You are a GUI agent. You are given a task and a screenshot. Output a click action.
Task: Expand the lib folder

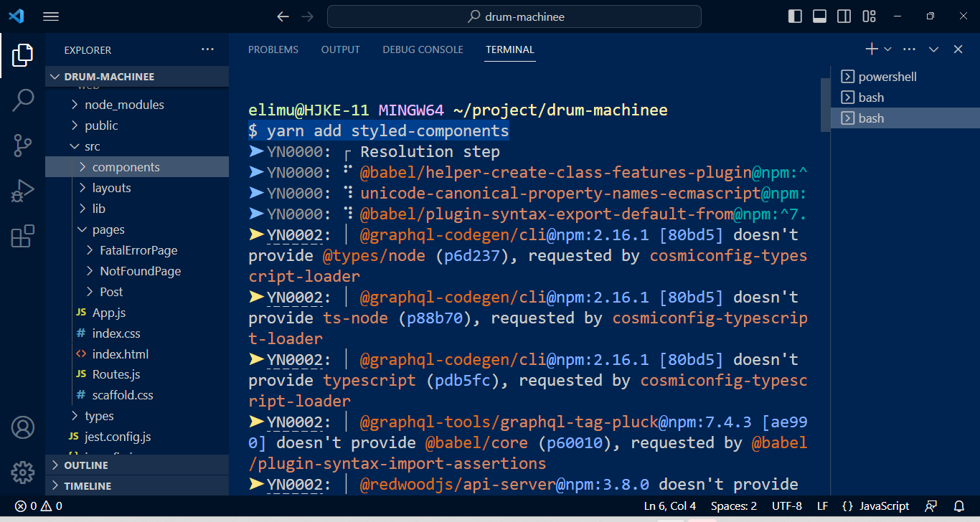click(137, 209)
